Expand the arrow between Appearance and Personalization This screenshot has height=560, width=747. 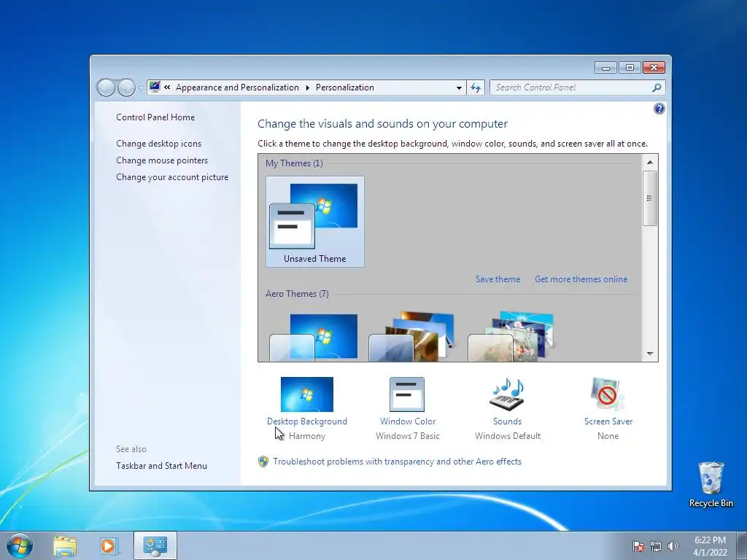click(307, 87)
